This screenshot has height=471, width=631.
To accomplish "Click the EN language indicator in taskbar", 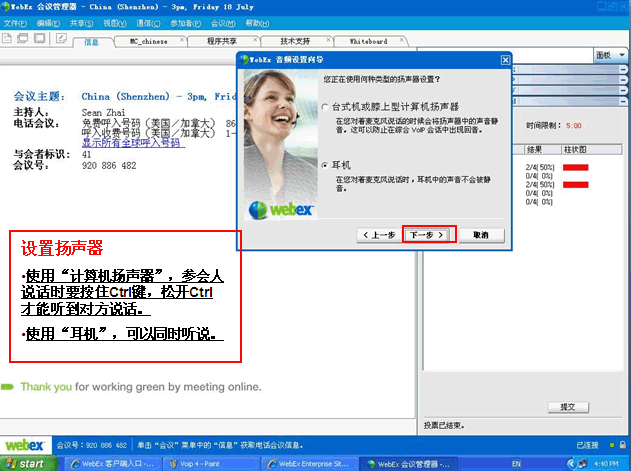I will (516, 464).
